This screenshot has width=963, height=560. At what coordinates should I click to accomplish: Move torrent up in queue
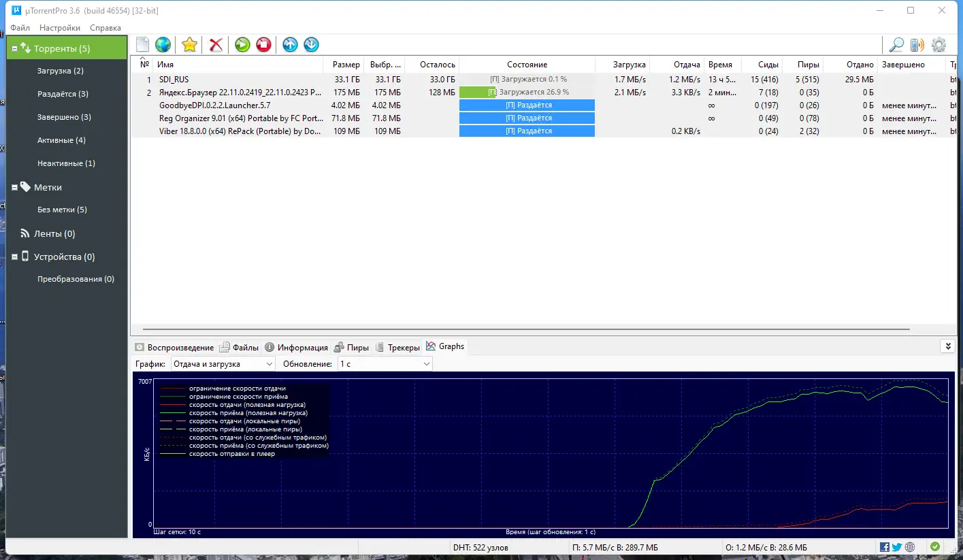pos(289,44)
